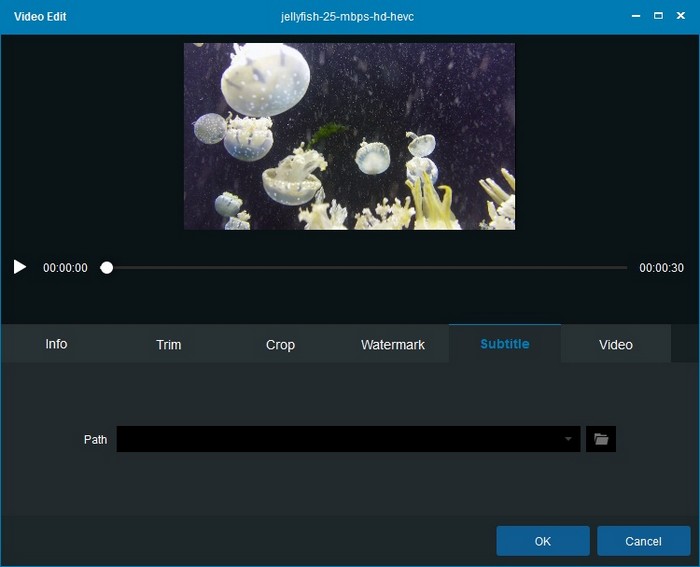Click the 00:00:30 total duration label
Viewport: 700px width, 567px height.
pos(661,268)
